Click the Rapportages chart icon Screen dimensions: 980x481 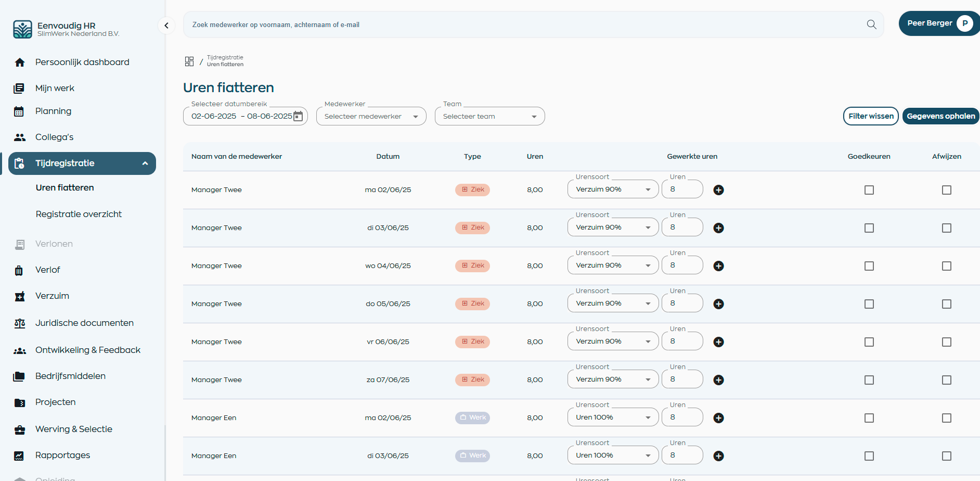[x=19, y=455]
